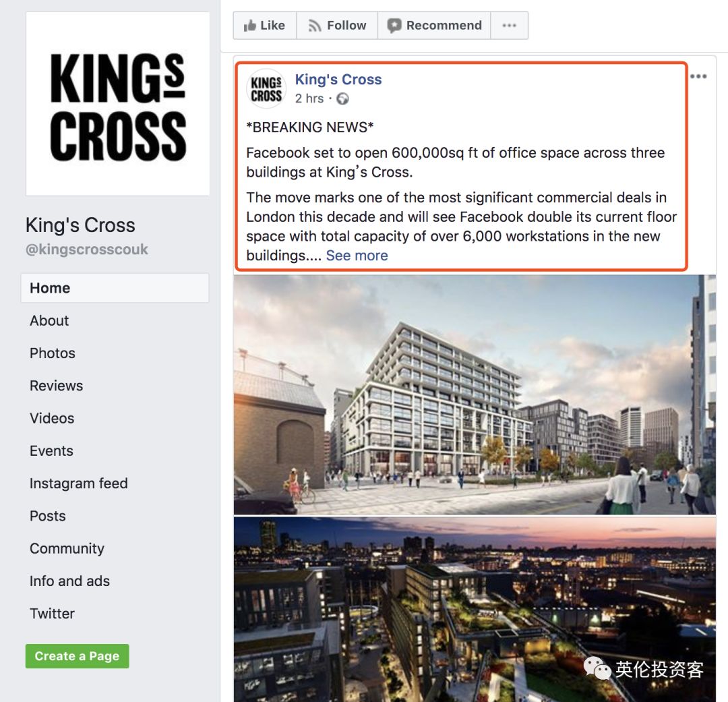Image resolution: width=728 pixels, height=702 pixels.
Task: Open the King's Cross post author link
Action: click(x=338, y=80)
